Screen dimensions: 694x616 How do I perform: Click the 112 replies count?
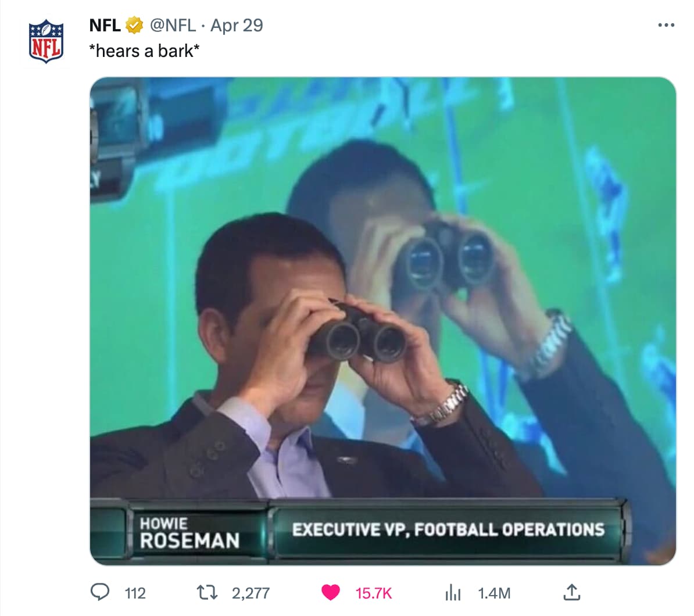coord(135,593)
